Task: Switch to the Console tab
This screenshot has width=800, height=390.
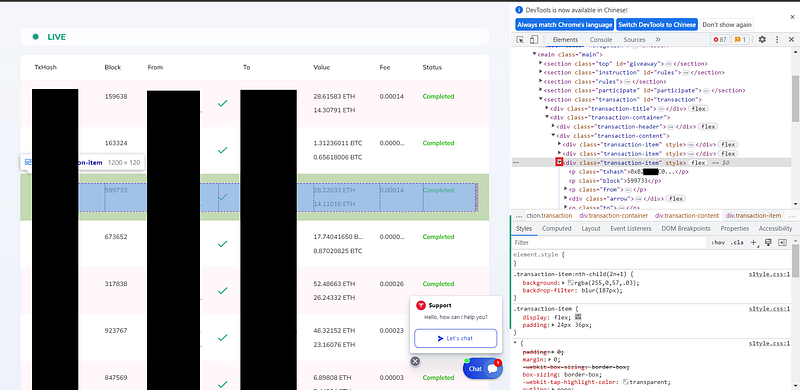Action: point(601,40)
